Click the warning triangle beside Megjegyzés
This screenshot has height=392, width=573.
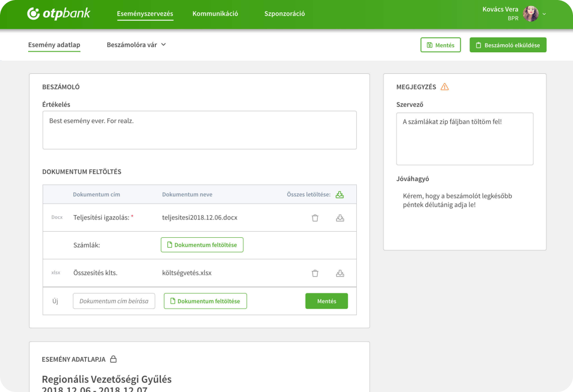coord(444,86)
